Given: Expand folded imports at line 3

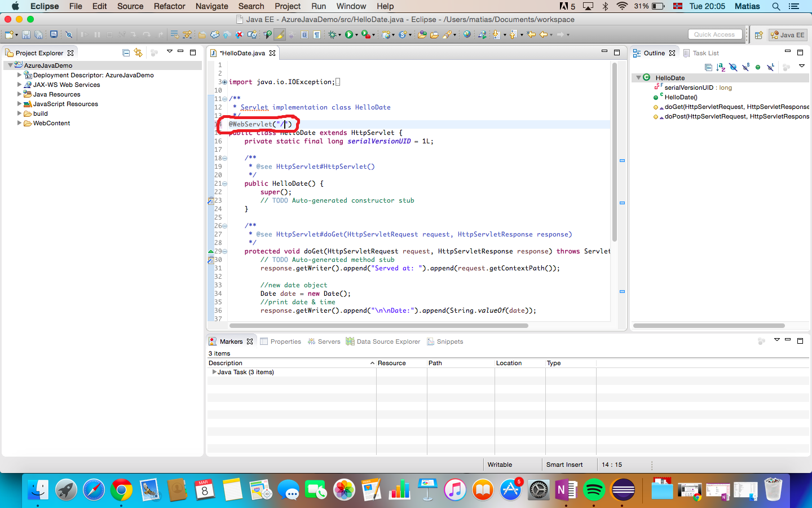Looking at the screenshot, I should pos(224,82).
